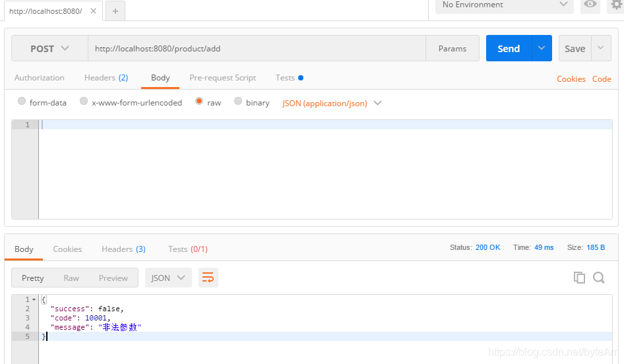Save the current request
The height and width of the screenshot is (364, 624).
[x=575, y=48]
